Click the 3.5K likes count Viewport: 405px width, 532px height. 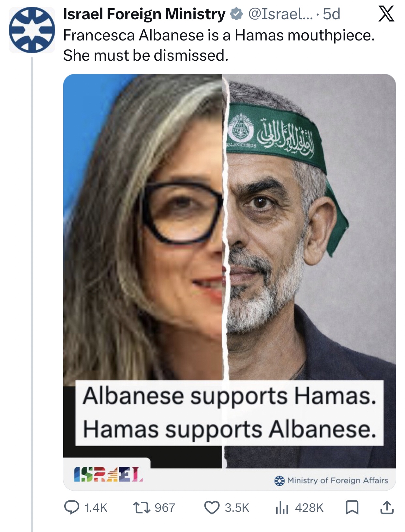click(237, 508)
